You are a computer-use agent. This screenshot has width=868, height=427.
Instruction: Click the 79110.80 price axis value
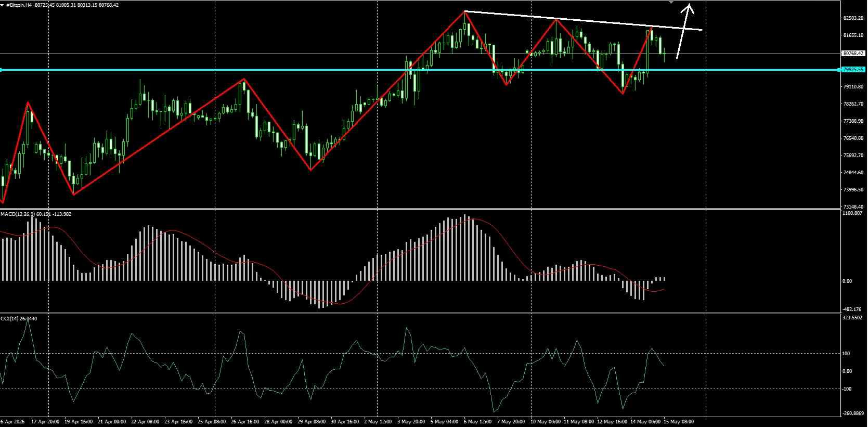point(853,87)
